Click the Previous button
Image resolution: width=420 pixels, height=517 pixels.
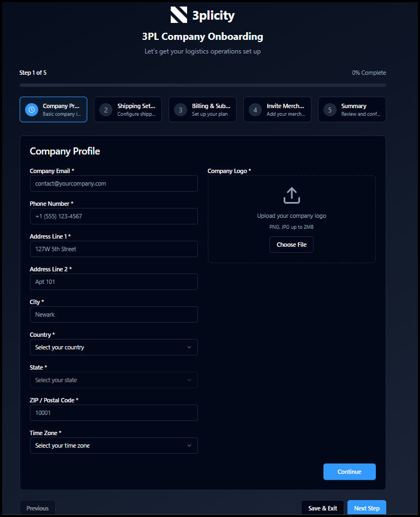point(38,508)
